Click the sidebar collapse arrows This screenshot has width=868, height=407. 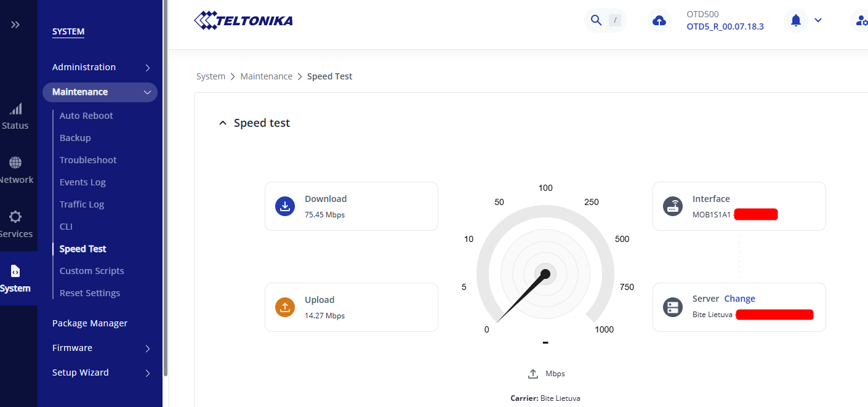(15, 25)
